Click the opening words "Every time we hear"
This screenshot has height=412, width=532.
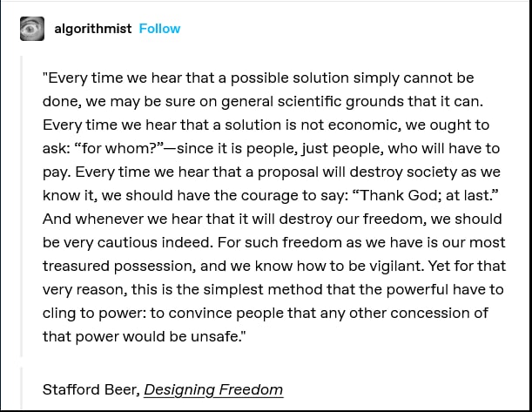point(107,78)
